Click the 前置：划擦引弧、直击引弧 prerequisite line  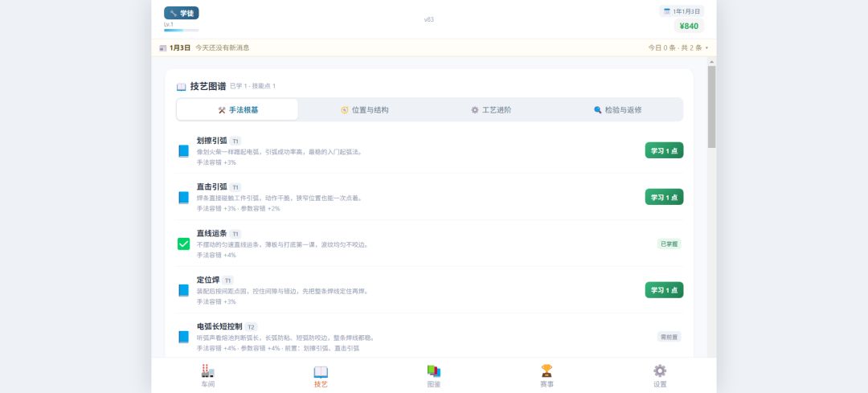(321, 349)
